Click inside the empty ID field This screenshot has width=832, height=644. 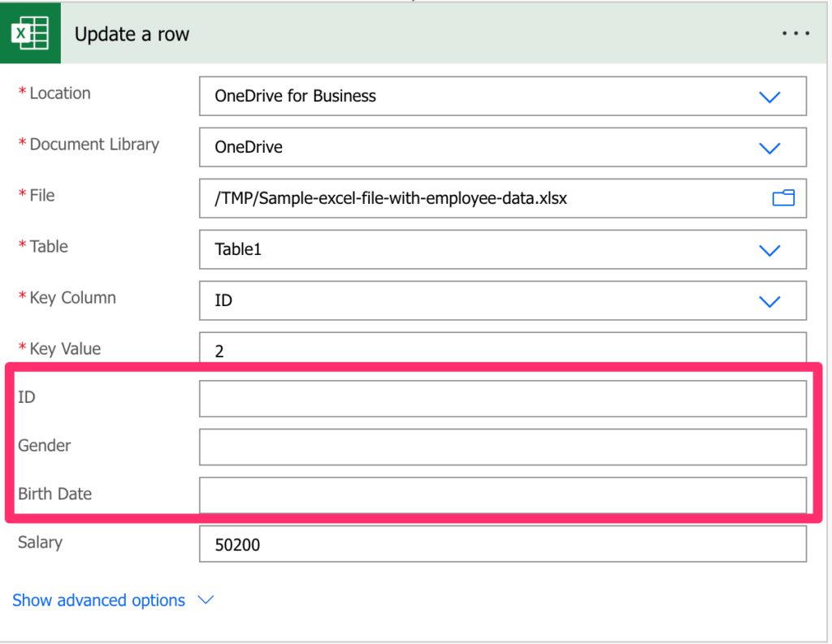[501, 397]
